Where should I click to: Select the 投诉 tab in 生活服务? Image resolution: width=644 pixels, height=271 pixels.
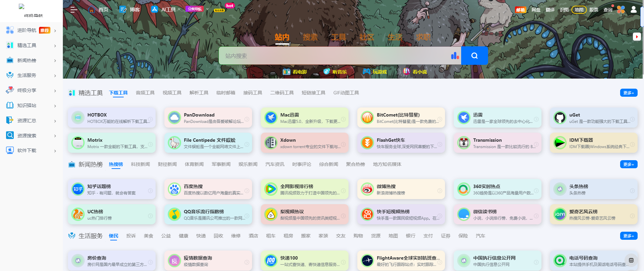tap(131, 236)
